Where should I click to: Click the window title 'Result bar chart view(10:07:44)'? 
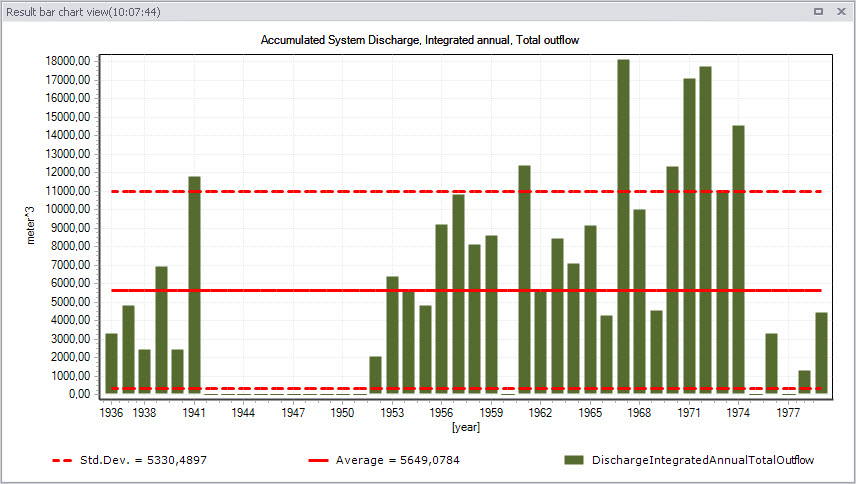[x=84, y=12]
